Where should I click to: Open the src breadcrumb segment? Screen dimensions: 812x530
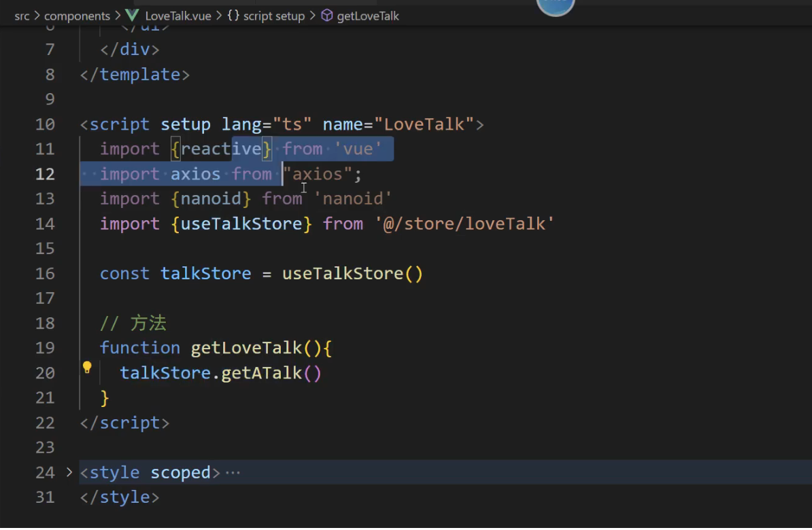(22, 16)
